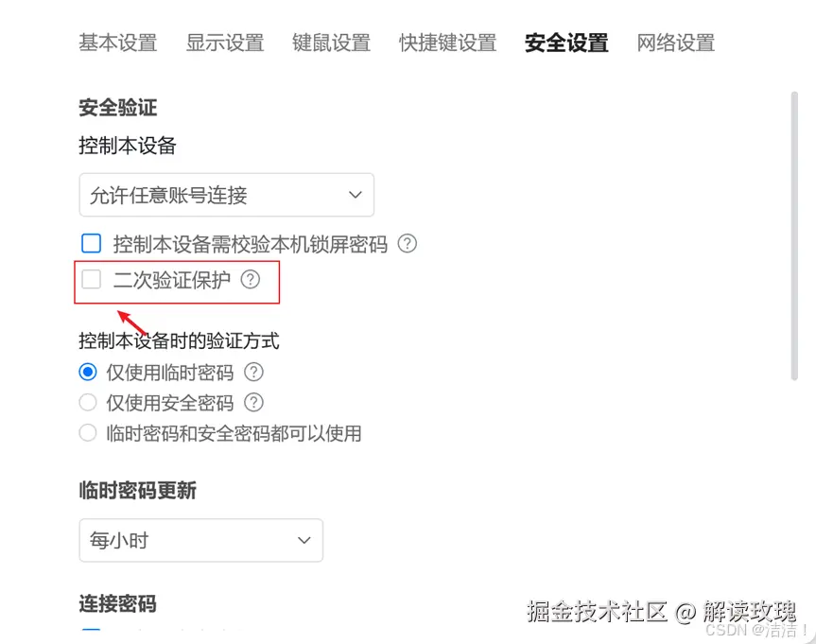
Task: Open help icon beside 二次验证保护
Action: pos(250,279)
